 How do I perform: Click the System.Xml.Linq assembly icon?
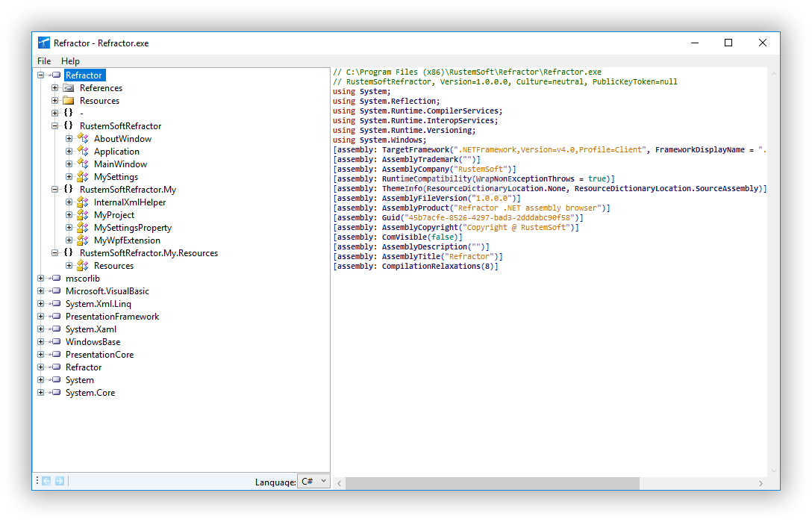pos(55,304)
